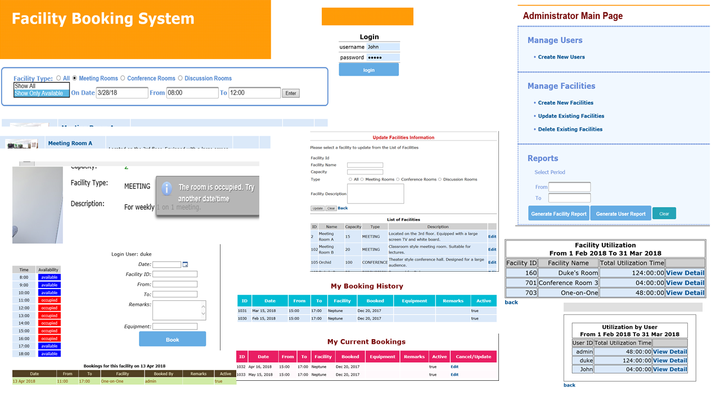
Task: Click the On Date field showing 3/28/18
Action: pos(122,93)
